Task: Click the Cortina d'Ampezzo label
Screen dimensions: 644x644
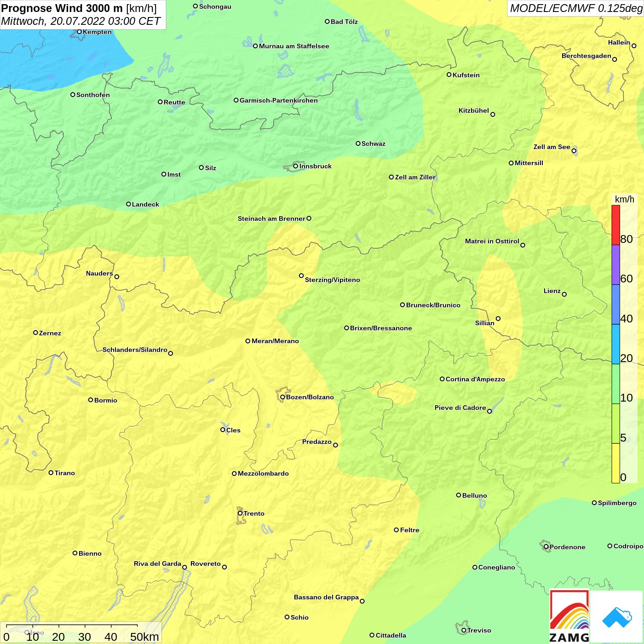Action: (475, 379)
